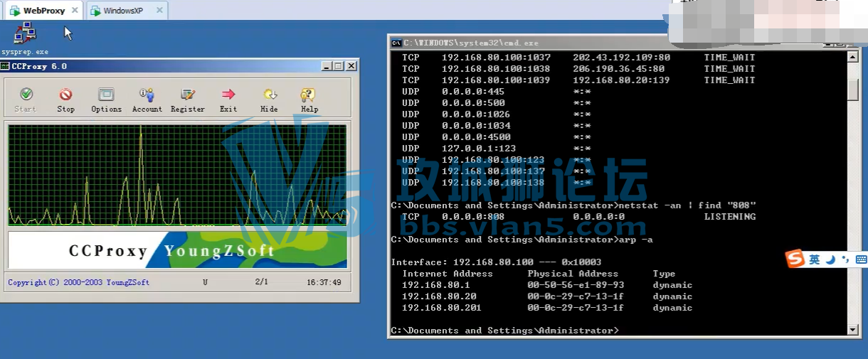The image size is (868, 359).
Task: Minimize the CCProxy window
Action: coord(326,66)
